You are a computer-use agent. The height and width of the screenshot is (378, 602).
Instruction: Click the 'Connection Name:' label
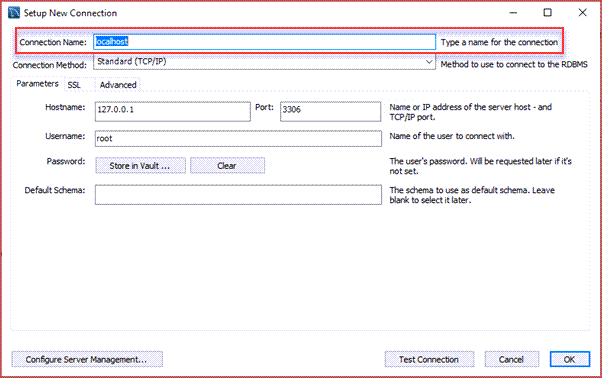53,42
